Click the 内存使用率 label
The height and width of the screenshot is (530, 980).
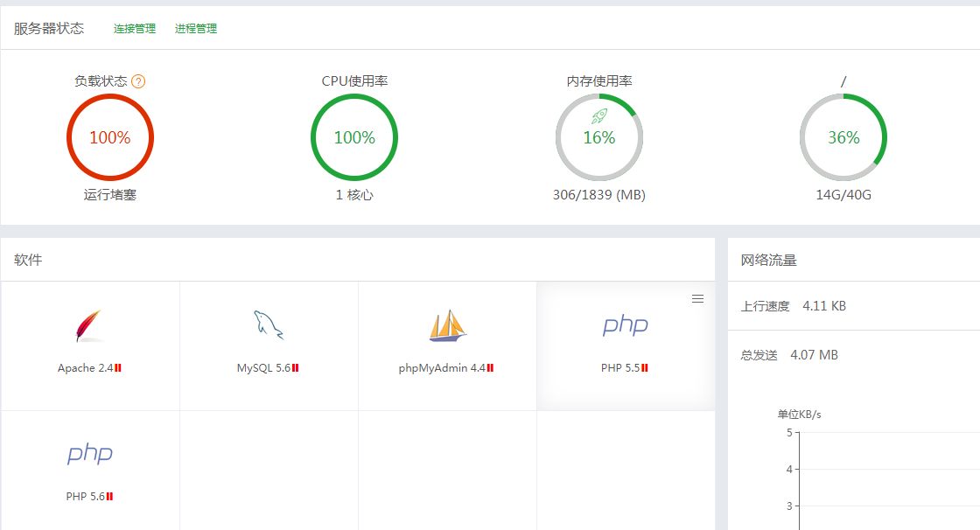click(599, 81)
